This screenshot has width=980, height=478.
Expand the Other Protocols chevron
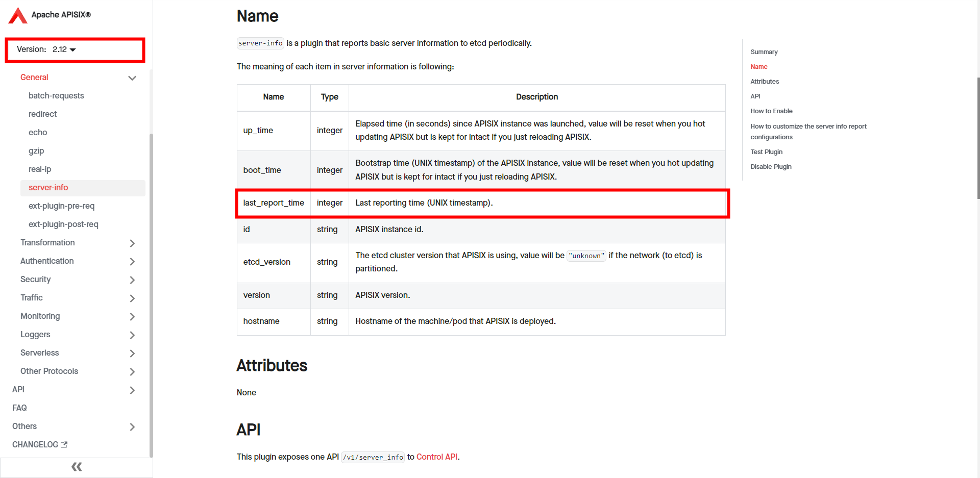[x=132, y=372]
